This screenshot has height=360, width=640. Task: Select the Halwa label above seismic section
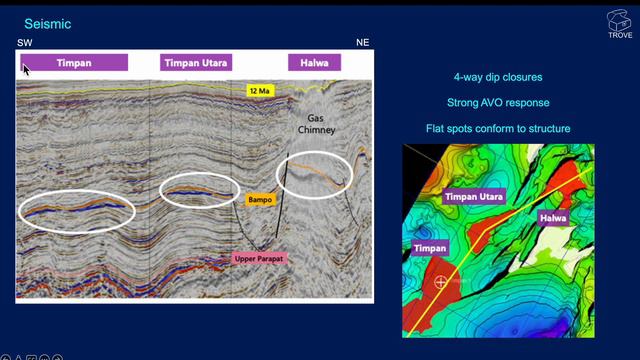coord(314,62)
